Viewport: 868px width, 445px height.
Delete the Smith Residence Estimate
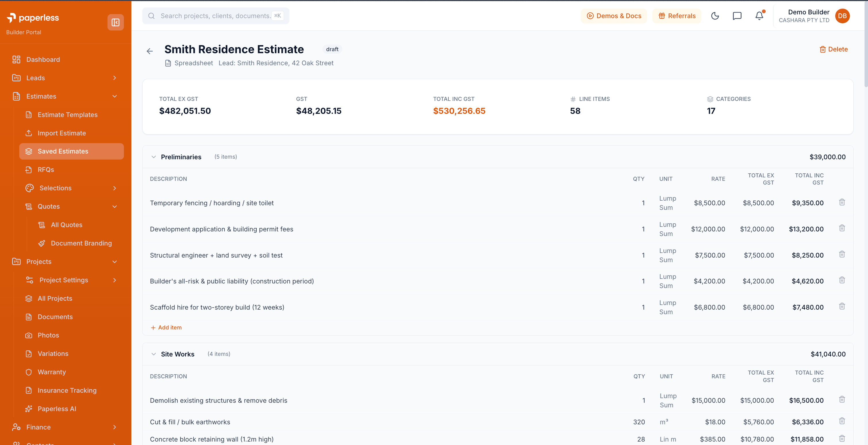[833, 49]
